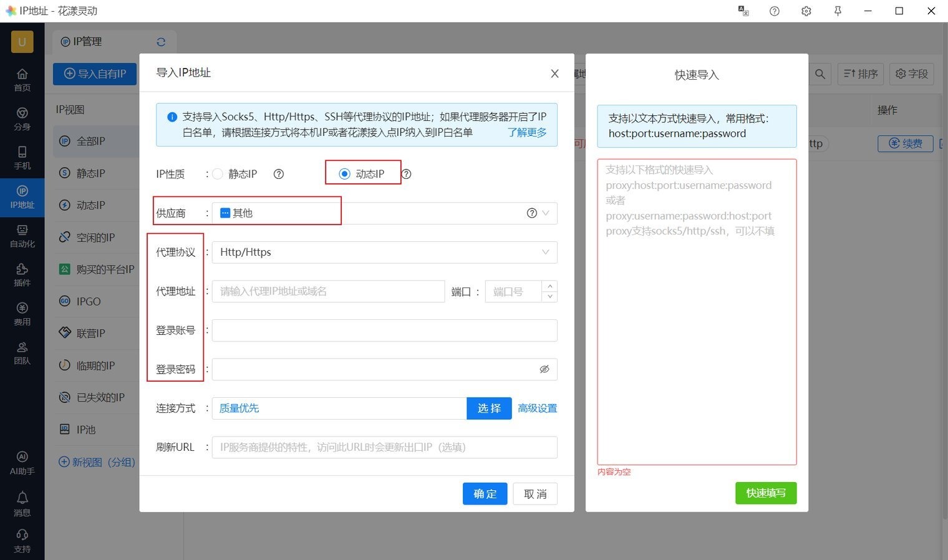Click the refresh icon beside IP管理

click(161, 42)
